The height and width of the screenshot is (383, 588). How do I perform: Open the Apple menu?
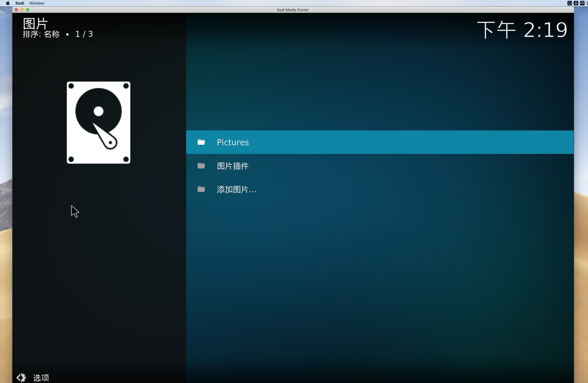click(8, 3)
